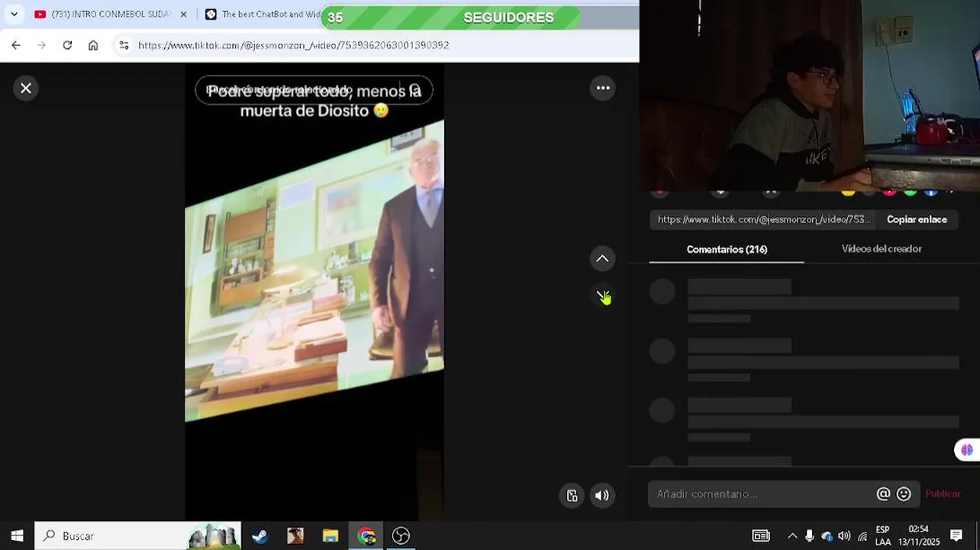The width and height of the screenshot is (980, 550).
Task: Open the Windows notification center
Action: [956, 535]
